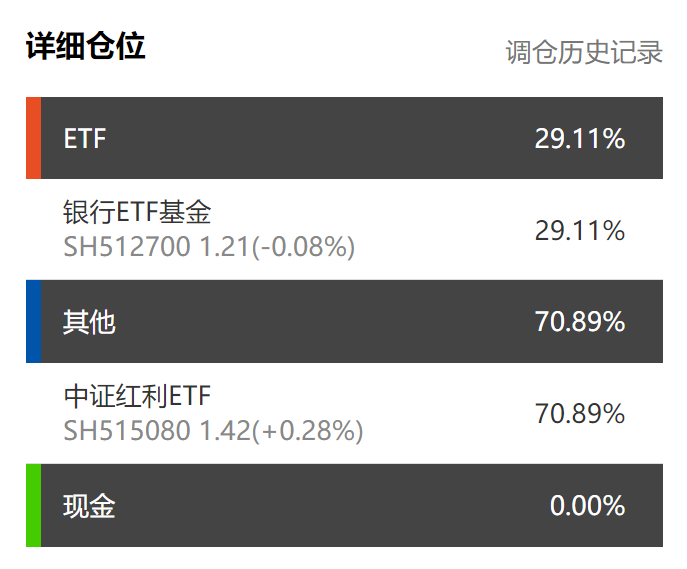This screenshot has width=687, height=569.
Task: Select 银行ETF基金 position weight 29.11%
Action: [x=579, y=231]
